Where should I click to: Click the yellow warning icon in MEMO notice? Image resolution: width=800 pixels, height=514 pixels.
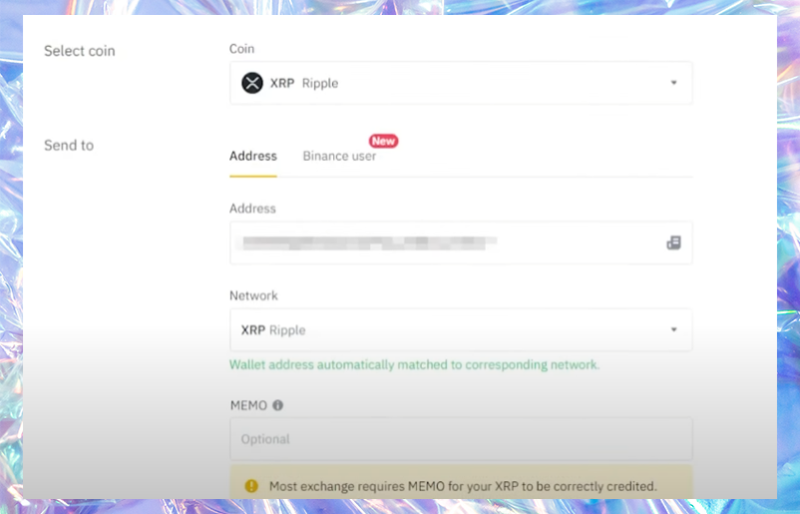pos(251,486)
